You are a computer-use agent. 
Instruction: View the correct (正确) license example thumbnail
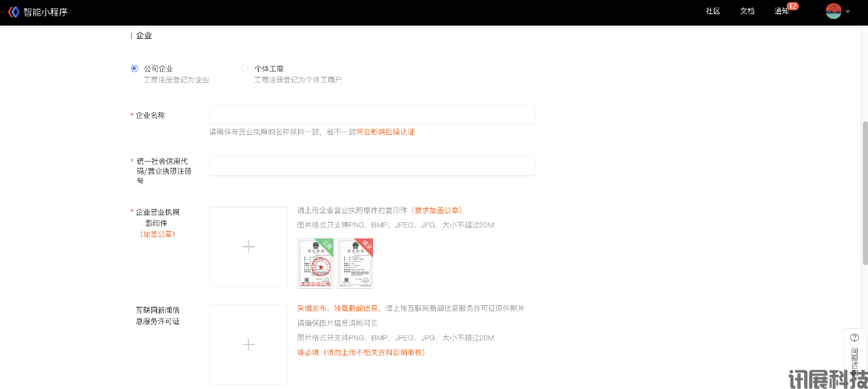(316, 263)
